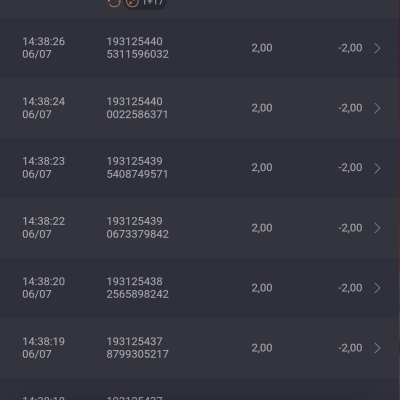Open the 14:38:19 entry using its chevron
This screenshot has height=400, width=400.
(377, 348)
